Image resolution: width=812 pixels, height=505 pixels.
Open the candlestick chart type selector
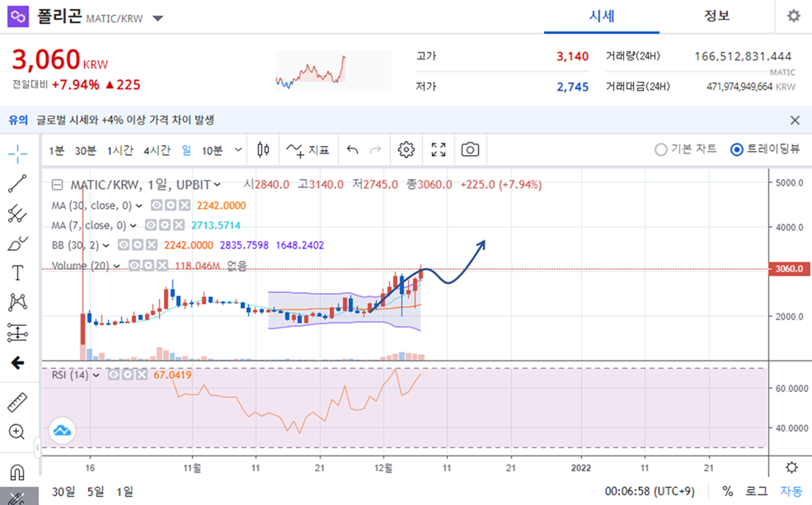[x=263, y=150]
